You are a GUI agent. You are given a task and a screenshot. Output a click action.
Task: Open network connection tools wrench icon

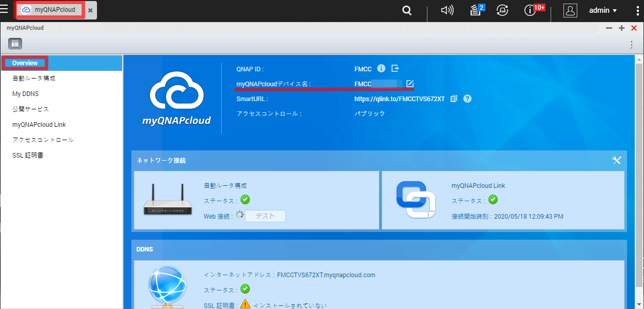(617, 160)
